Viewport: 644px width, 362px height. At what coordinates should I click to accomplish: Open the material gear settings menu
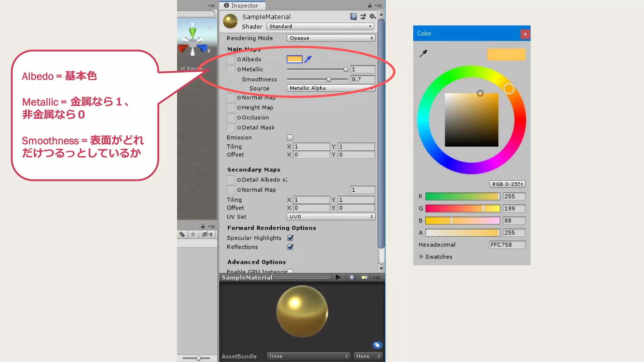373,17
